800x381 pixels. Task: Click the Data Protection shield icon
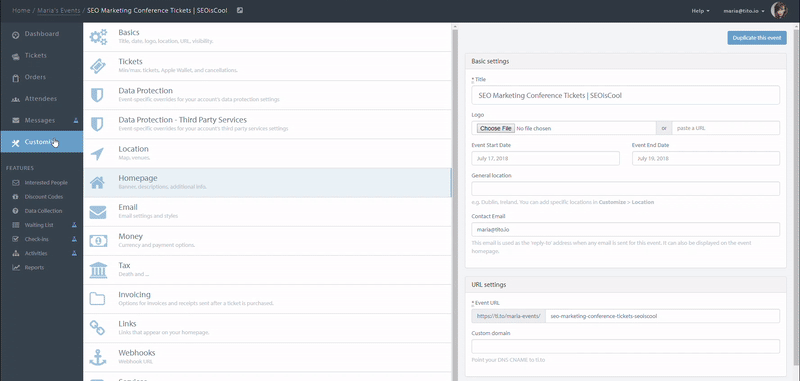coord(97,95)
